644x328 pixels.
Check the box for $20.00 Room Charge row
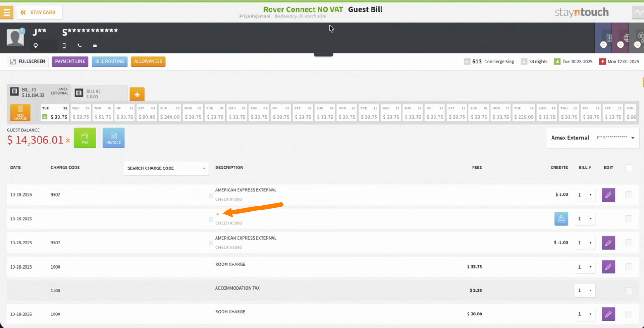(x=629, y=314)
